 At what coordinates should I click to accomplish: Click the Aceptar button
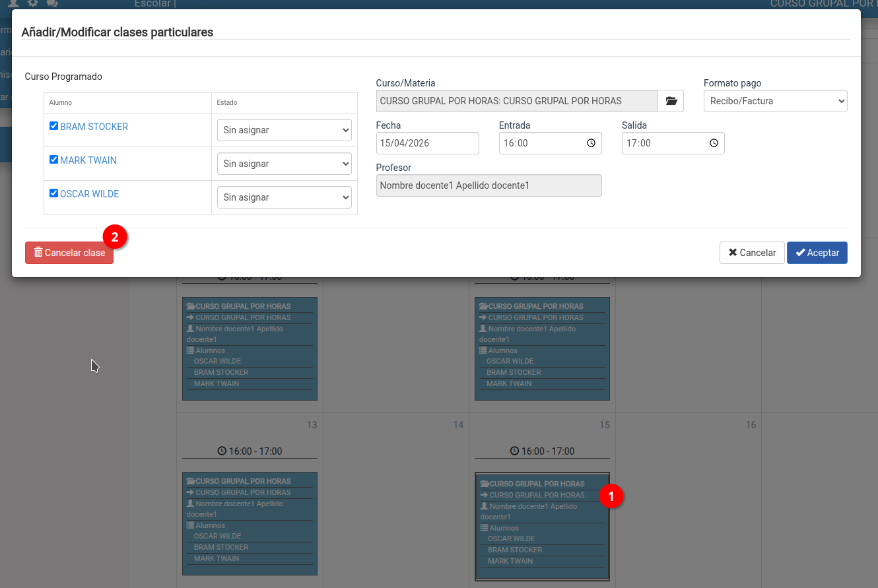[x=817, y=253]
